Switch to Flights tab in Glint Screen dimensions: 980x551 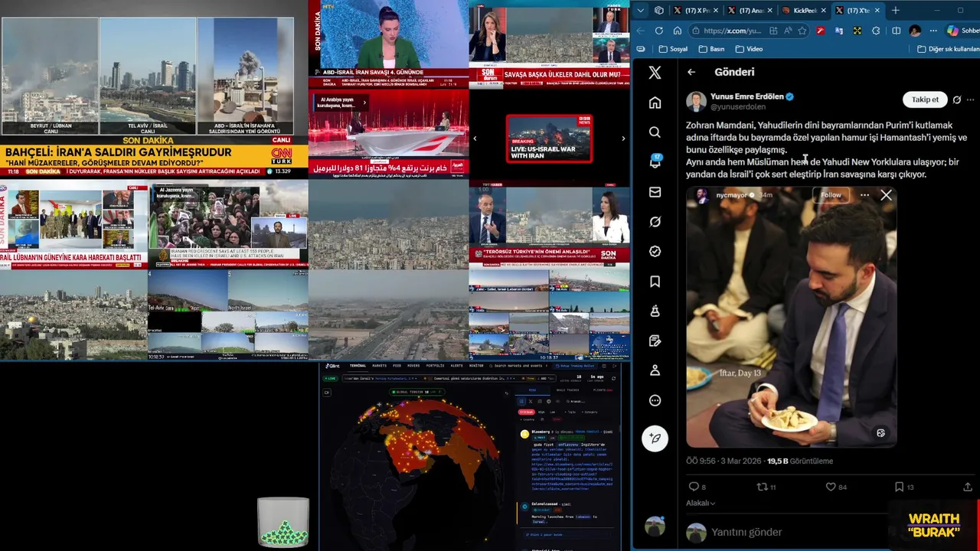click(x=603, y=390)
